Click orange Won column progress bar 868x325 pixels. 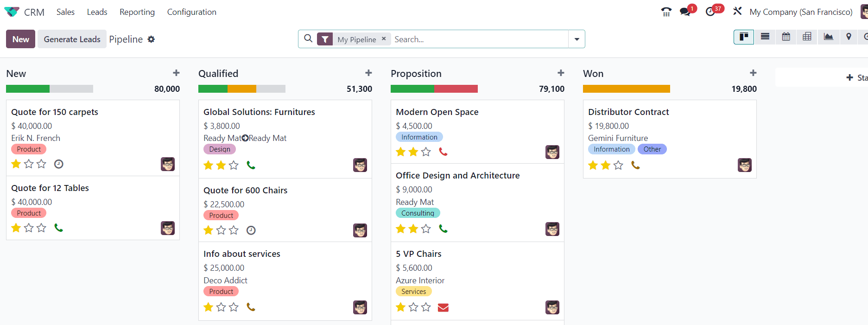click(x=627, y=89)
